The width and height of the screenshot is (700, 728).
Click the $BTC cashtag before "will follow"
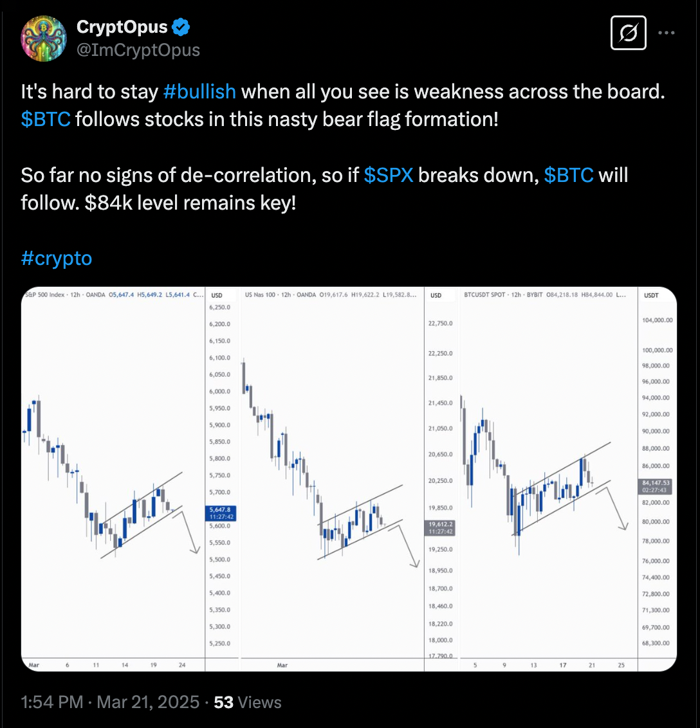click(569, 175)
